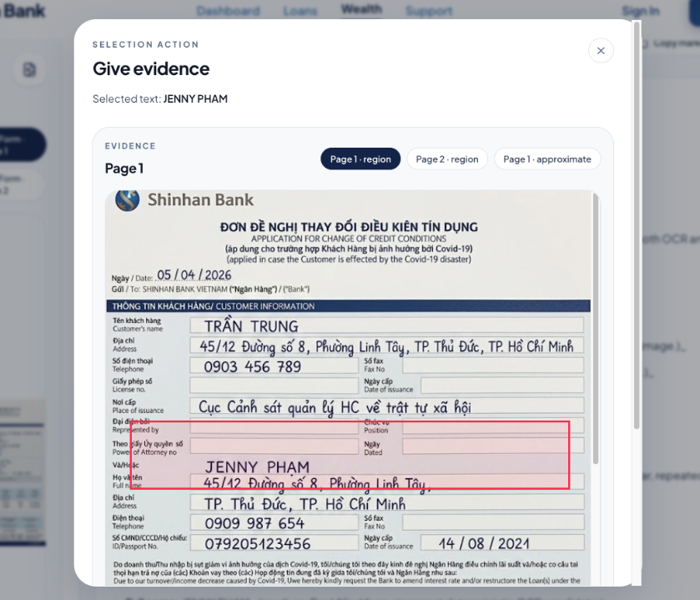
Task: Click the issuance date 14 / 08 / 2021
Action: [x=484, y=543]
